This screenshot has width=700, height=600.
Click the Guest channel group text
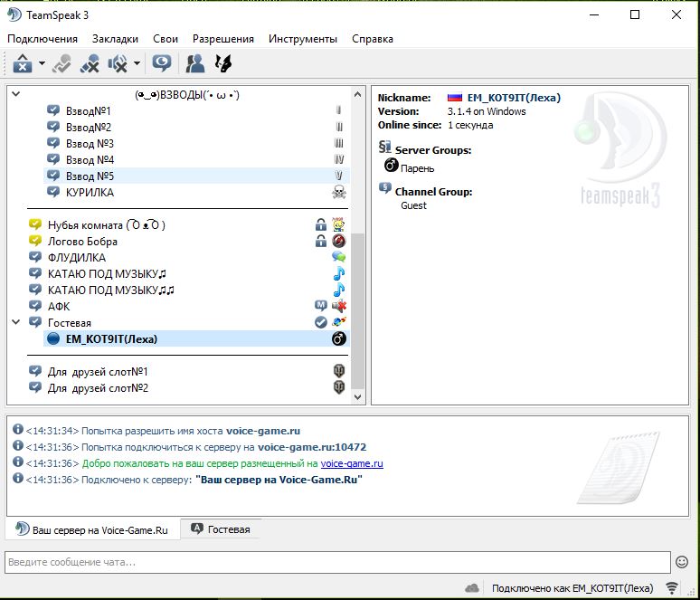[x=413, y=205]
